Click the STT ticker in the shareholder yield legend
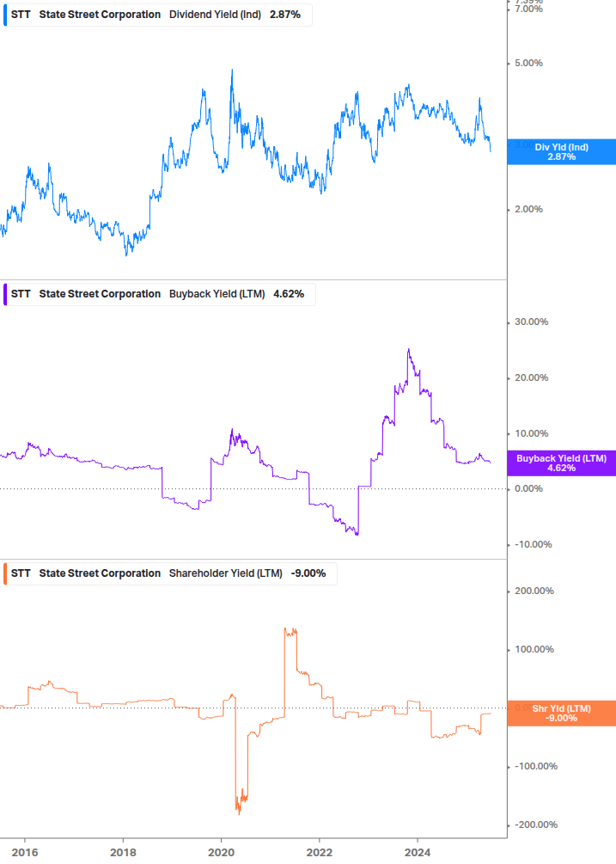Viewport: 616px width, 864px height. click(21, 573)
